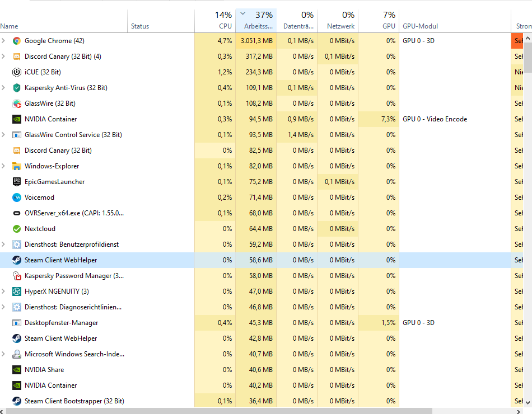Click the Microsoft Windows Search-Indexer icon

[17, 354]
